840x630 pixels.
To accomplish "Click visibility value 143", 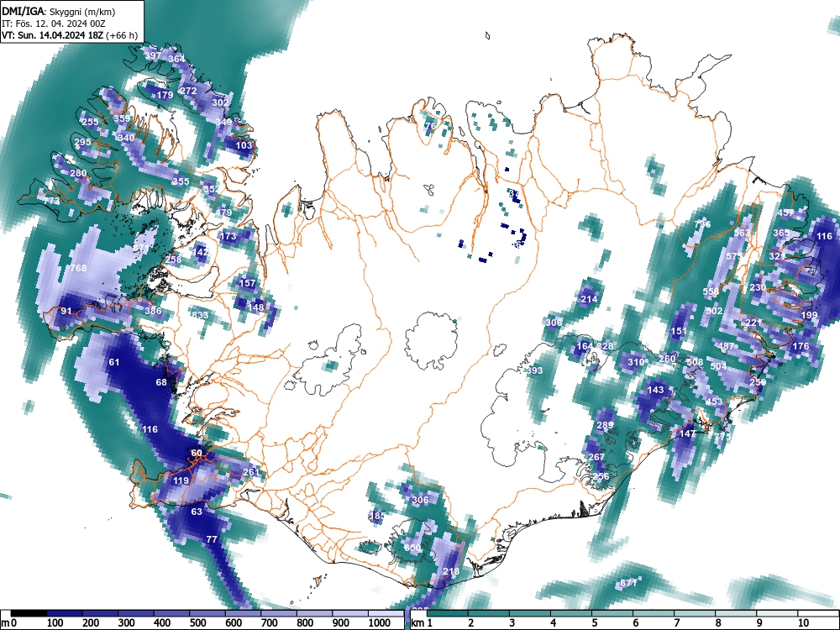I will pos(656,390).
